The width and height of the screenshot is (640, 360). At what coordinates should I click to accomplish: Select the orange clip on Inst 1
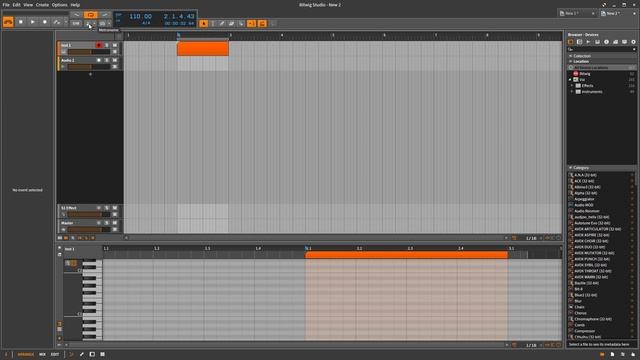point(203,49)
